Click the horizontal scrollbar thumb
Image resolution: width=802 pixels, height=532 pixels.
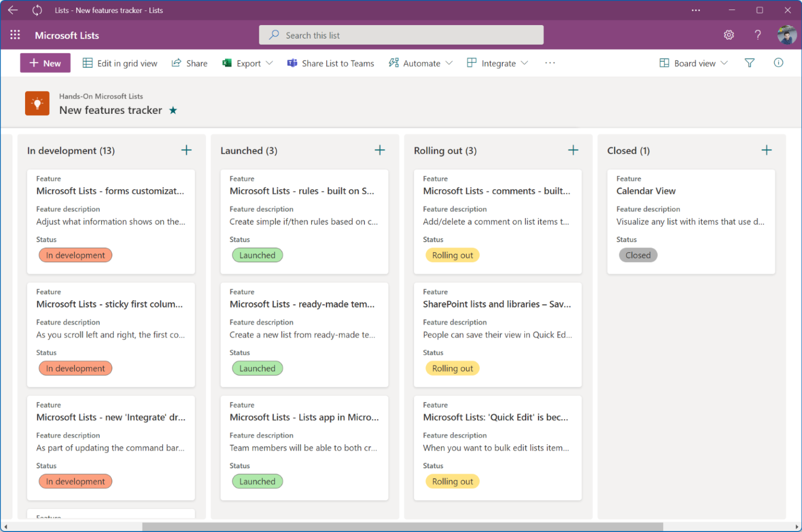tap(403, 527)
